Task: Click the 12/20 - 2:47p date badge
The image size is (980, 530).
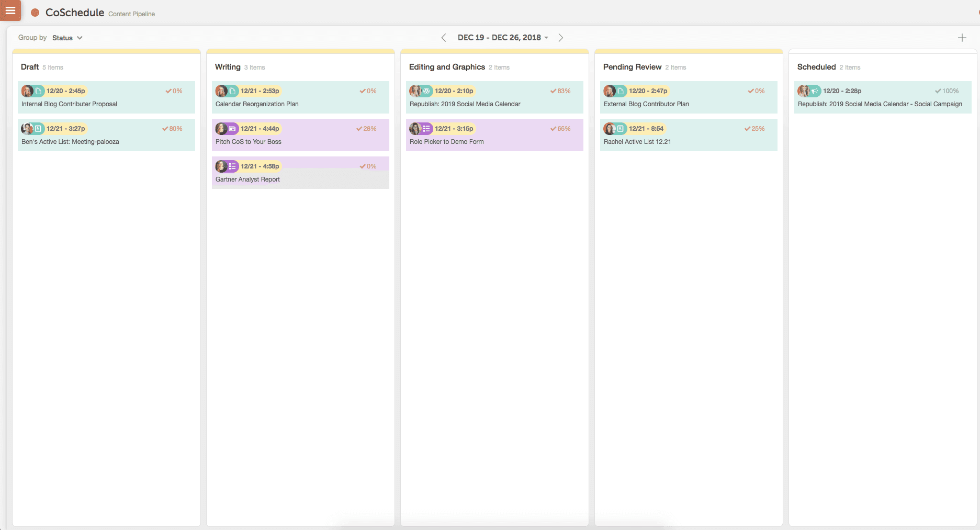Action: (648, 91)
